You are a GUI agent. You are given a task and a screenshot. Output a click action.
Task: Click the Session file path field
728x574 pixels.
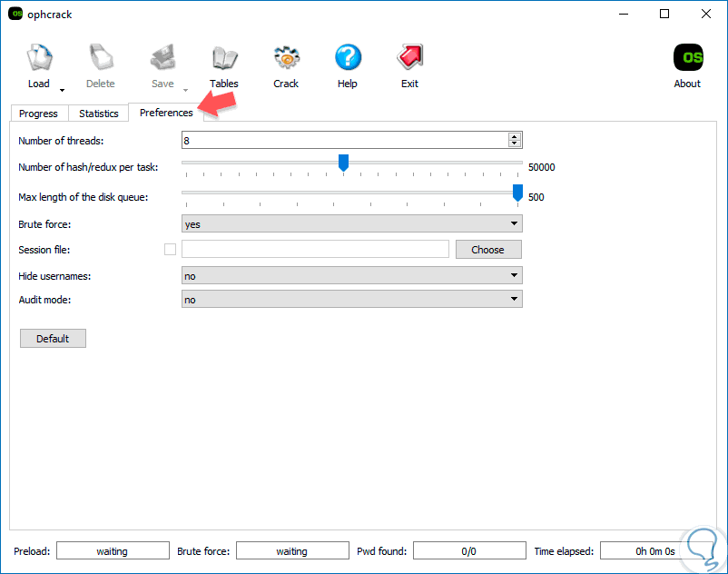(x=315, y=249)
